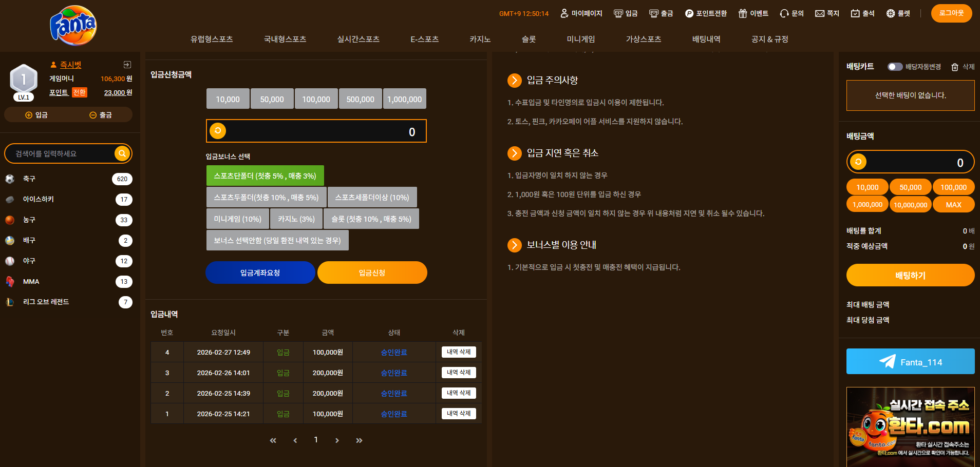Jump to last page of deposit history
The width and height of the screenshot is (980, 467).
tap(359, 440)
